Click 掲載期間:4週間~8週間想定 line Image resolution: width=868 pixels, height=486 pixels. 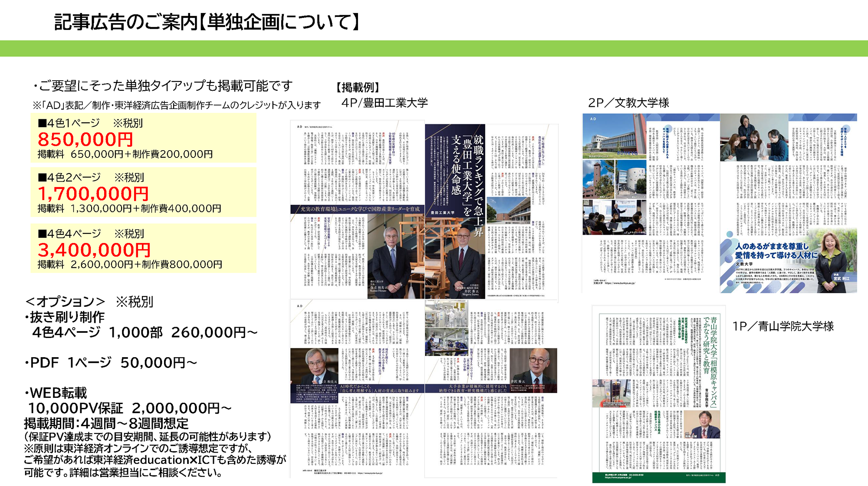(106, 423)
